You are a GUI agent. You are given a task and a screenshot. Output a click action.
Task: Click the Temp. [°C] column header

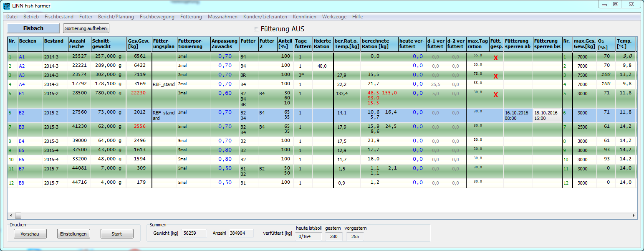pos(625,44)
